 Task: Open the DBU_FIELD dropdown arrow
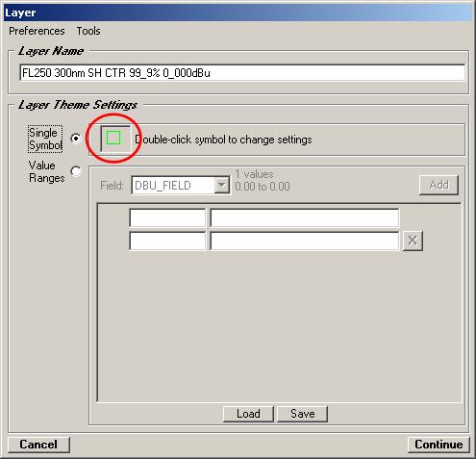222,185
